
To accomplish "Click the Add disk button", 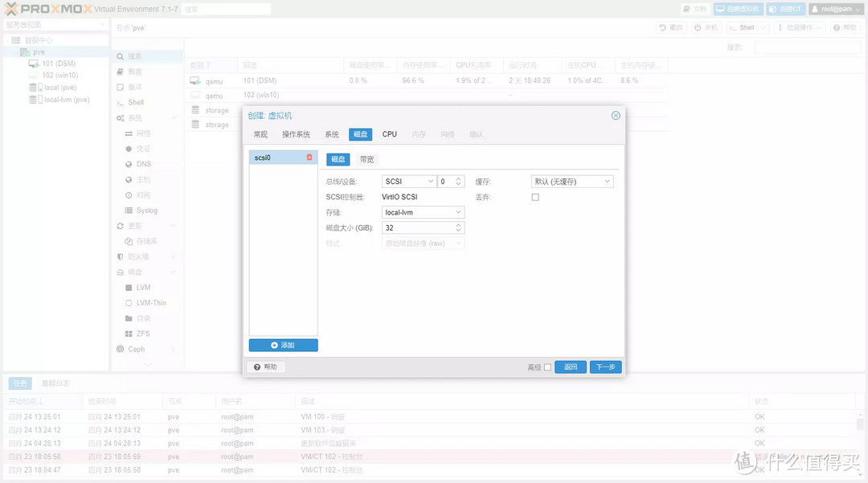I will pyautogui.click(x=284, y=346).
